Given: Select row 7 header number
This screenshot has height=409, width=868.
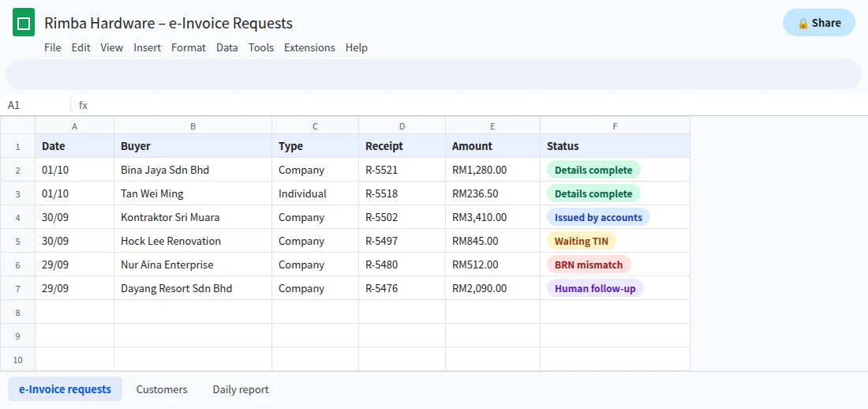Looking at the screenshot, I should [17, 288].
